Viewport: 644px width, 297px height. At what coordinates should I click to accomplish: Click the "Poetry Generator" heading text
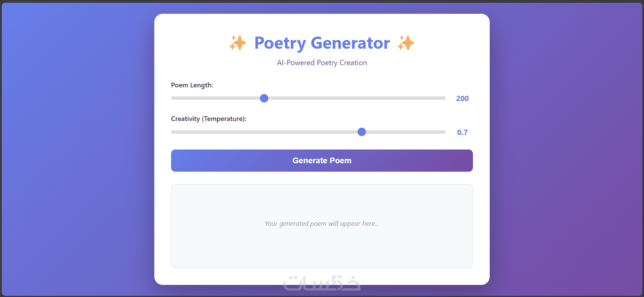click(322, 43)
